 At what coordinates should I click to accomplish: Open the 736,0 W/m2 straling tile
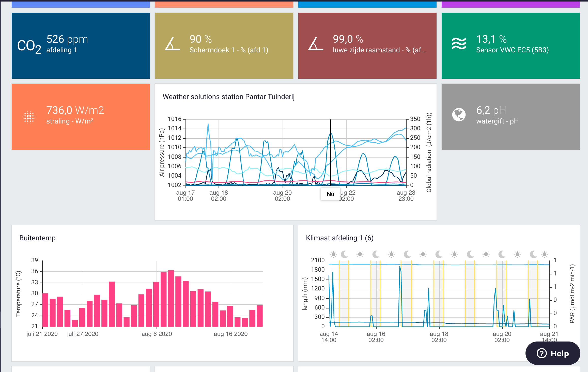tap(81, 117)
